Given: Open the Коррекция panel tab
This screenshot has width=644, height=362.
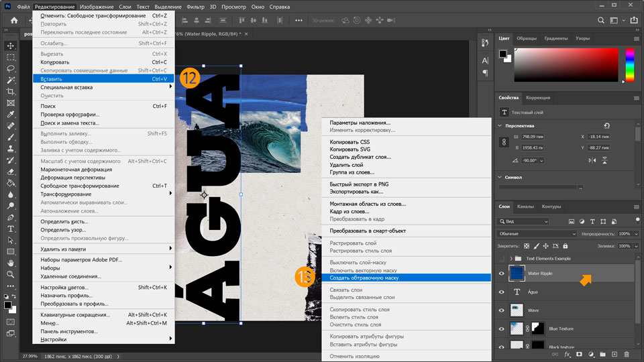Looking at the screenshot, I should tap(537, 98).
